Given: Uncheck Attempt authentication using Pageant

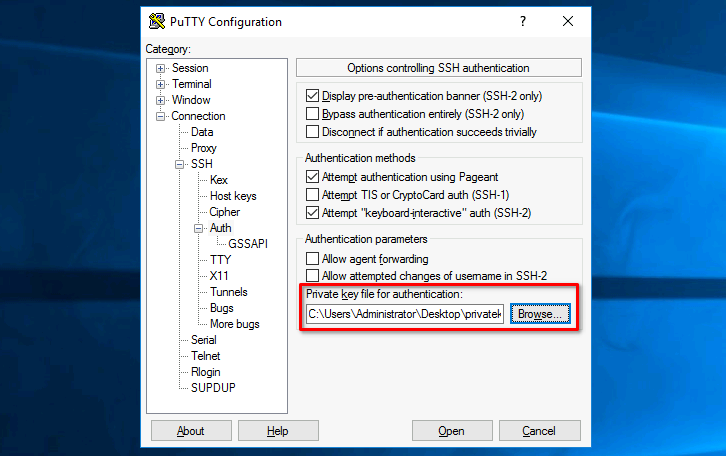Looking at the screenshot, I should click(313, 177).
